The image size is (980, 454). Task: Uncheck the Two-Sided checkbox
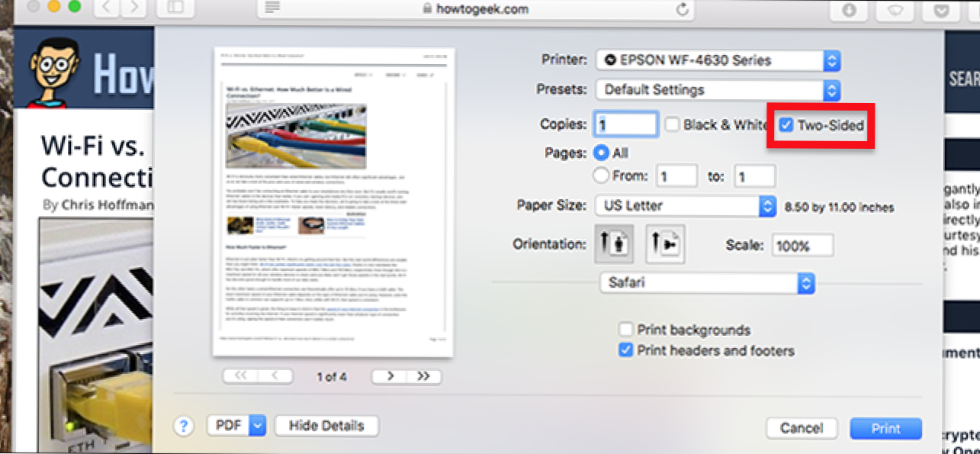(786, 125)
